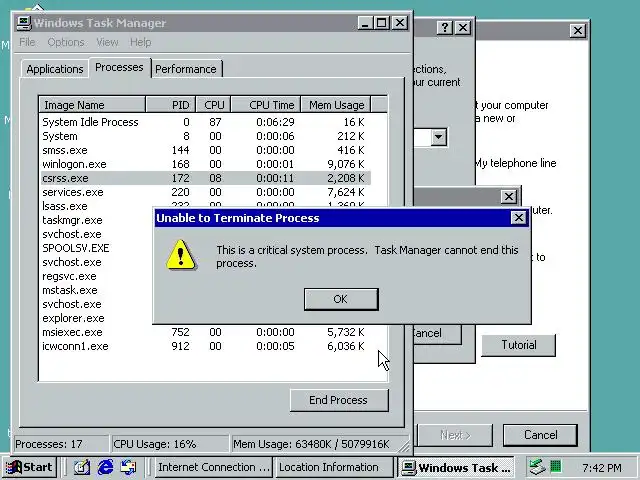Open the View menu
640x480 pixels.
107,42
